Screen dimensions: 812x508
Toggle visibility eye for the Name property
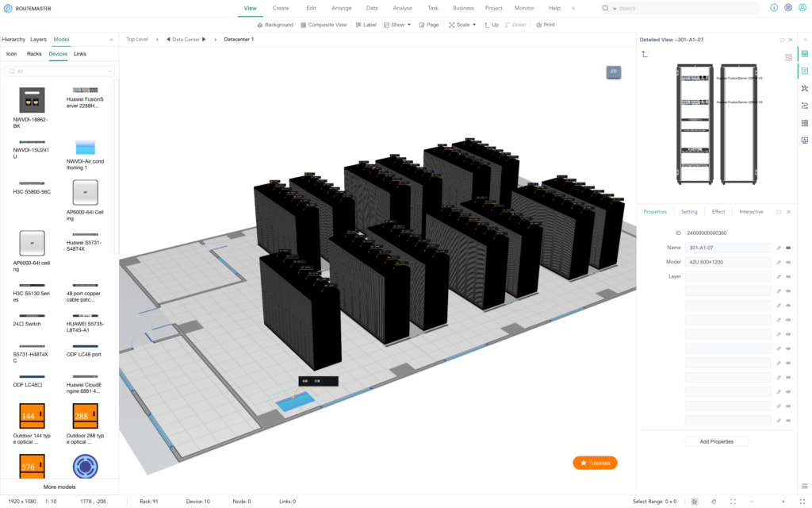[788, 248]
